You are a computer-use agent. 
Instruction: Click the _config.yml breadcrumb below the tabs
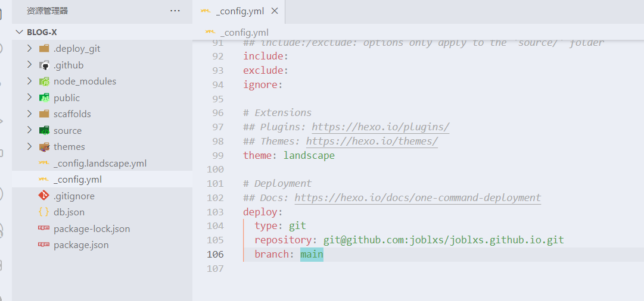click(x=244, y=32)
